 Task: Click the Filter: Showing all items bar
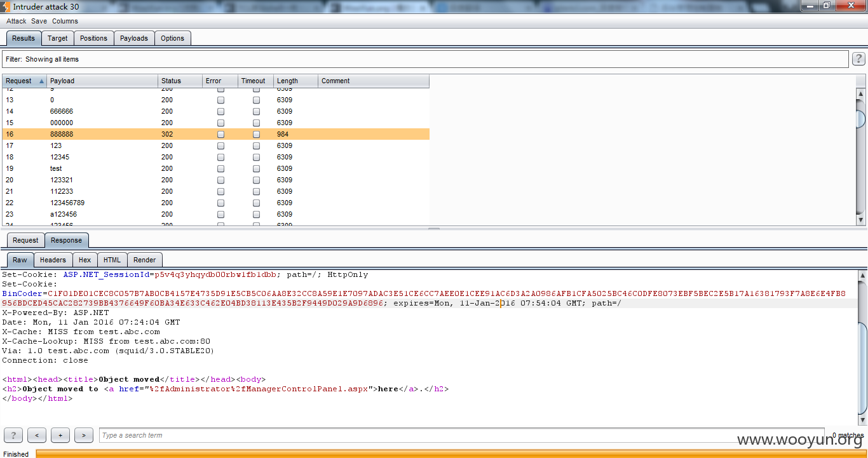point(425,59)
